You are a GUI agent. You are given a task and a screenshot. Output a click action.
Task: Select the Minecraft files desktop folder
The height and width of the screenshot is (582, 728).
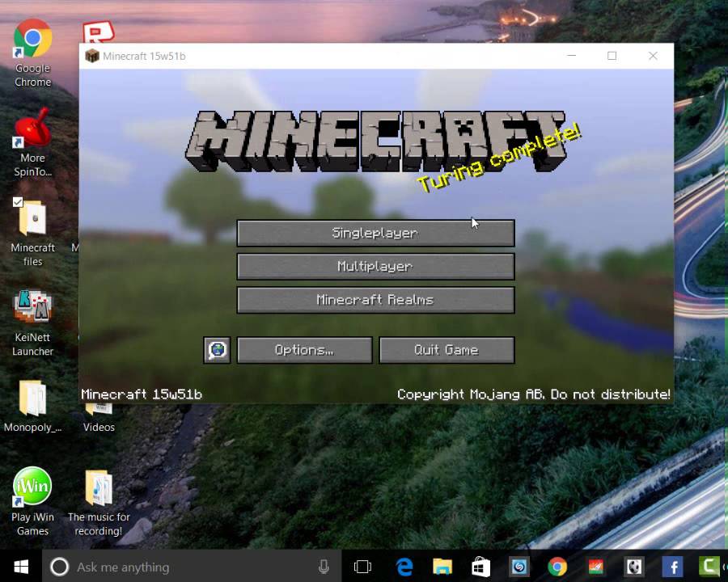click(x=32, y=232)
